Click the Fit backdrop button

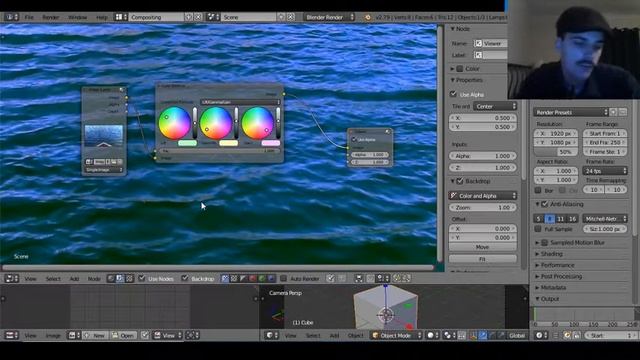pos(482,259)
